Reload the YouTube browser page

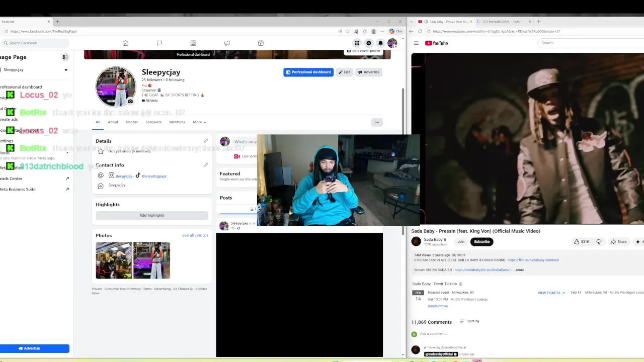[420, 31]
